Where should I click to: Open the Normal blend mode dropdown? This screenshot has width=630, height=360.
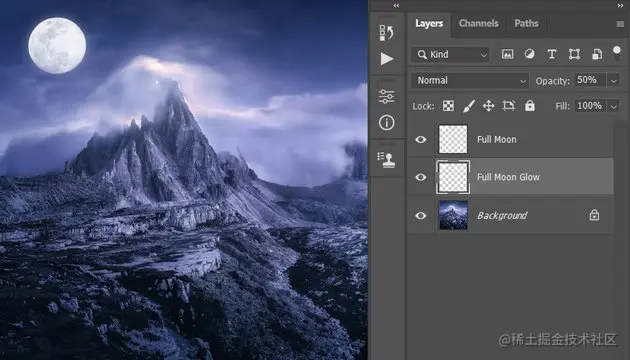click(470, 80)
